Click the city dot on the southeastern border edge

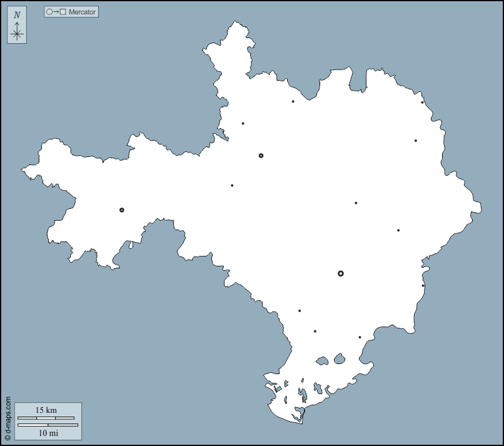click(423, 286)
